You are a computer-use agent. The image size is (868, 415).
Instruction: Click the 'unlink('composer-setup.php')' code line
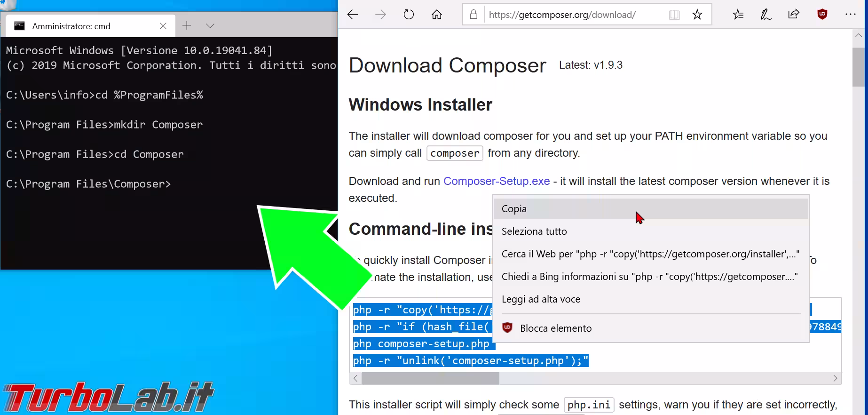tap(471, 361)
